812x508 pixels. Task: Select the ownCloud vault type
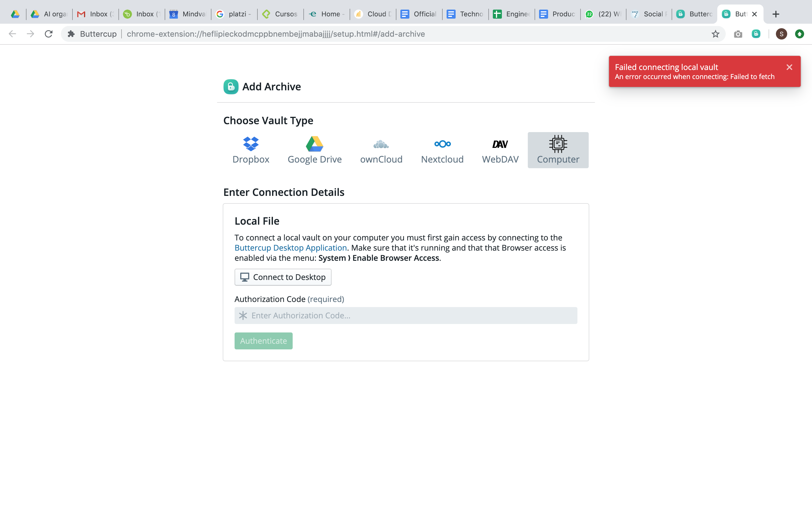click(381, 150)
